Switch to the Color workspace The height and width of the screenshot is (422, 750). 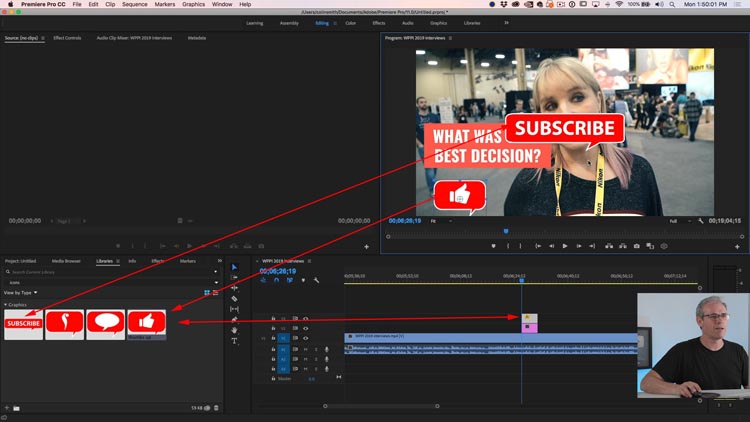click(351, 23)
